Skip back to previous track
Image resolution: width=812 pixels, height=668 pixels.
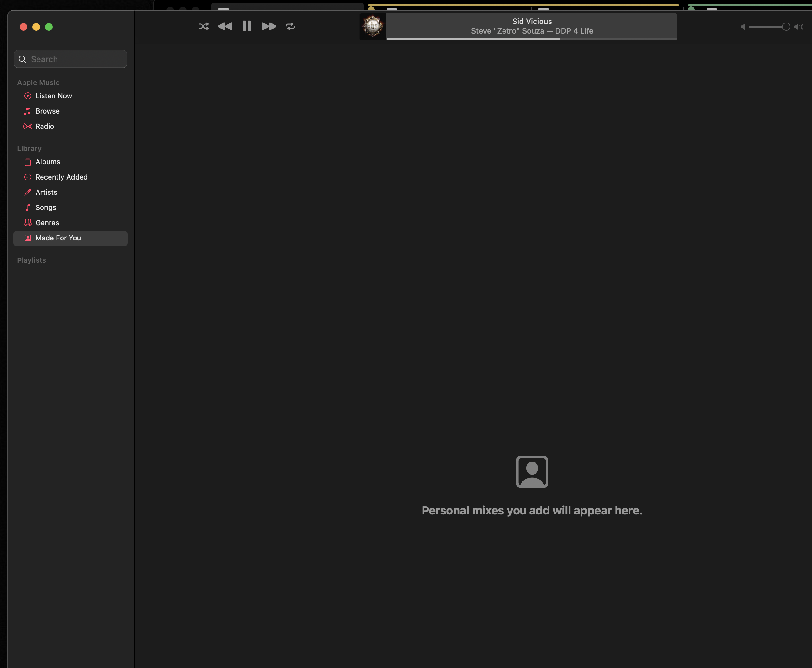(225, 26)
